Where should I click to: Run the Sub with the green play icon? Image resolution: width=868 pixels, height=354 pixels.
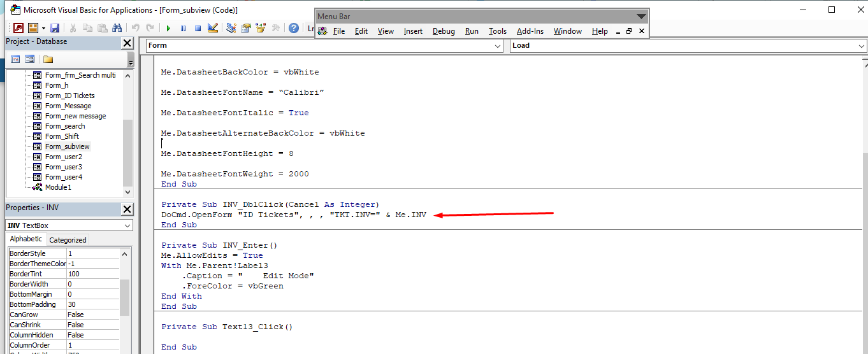pyautogui.click(x=168, y=28)
